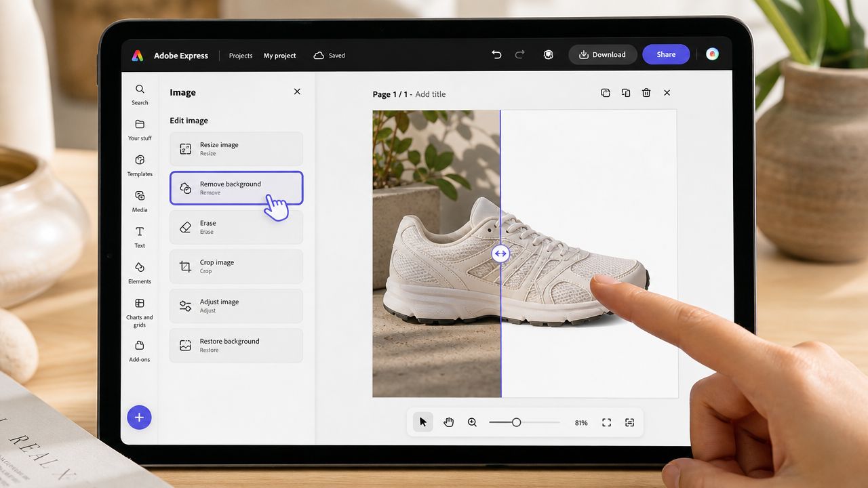Image resolution: width=868 pixels, height=488 pixels.
Task: Click the zoom slider knob
Action: click(516, 422)
